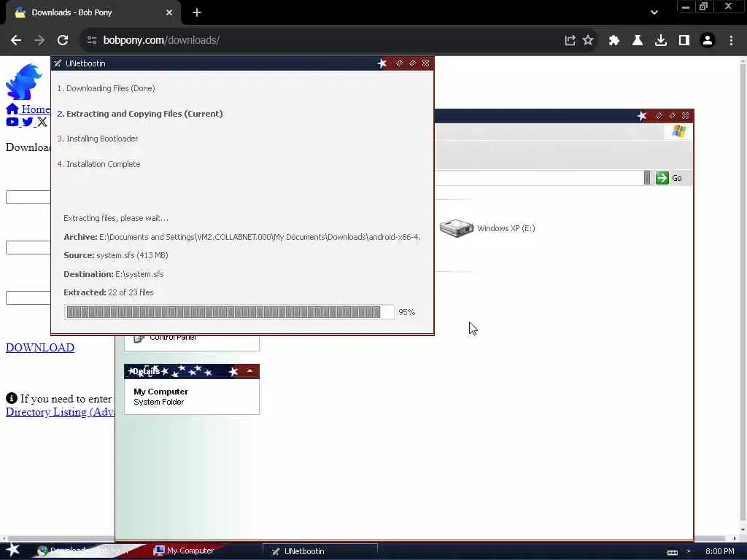This screenshot has height=560, width=747.
Task: Switch to My Computer taskbar button
Action: [x=185, y=551]
